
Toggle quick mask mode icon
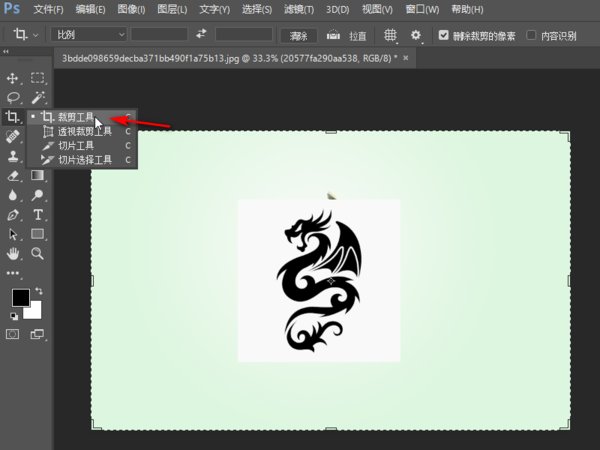[x=13, y=334]
